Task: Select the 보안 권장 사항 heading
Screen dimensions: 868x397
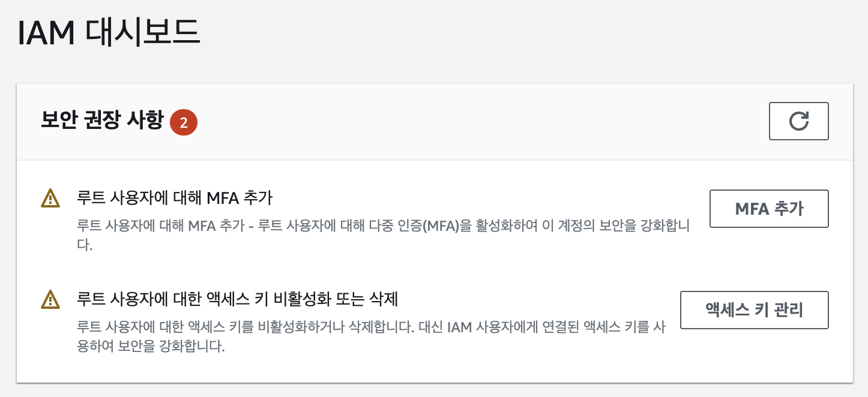Action: click(101, 121)
